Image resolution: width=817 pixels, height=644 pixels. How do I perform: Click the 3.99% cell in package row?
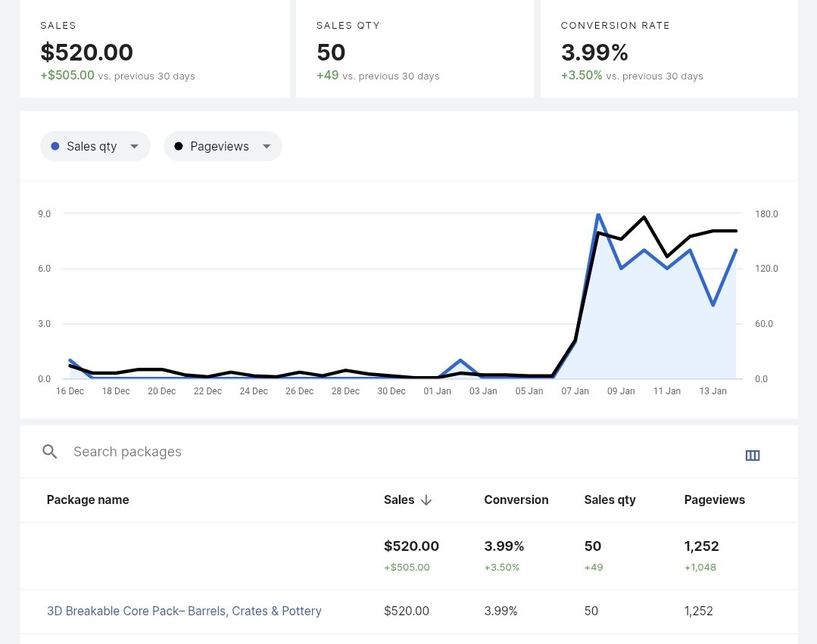click(x=500, y=611)
